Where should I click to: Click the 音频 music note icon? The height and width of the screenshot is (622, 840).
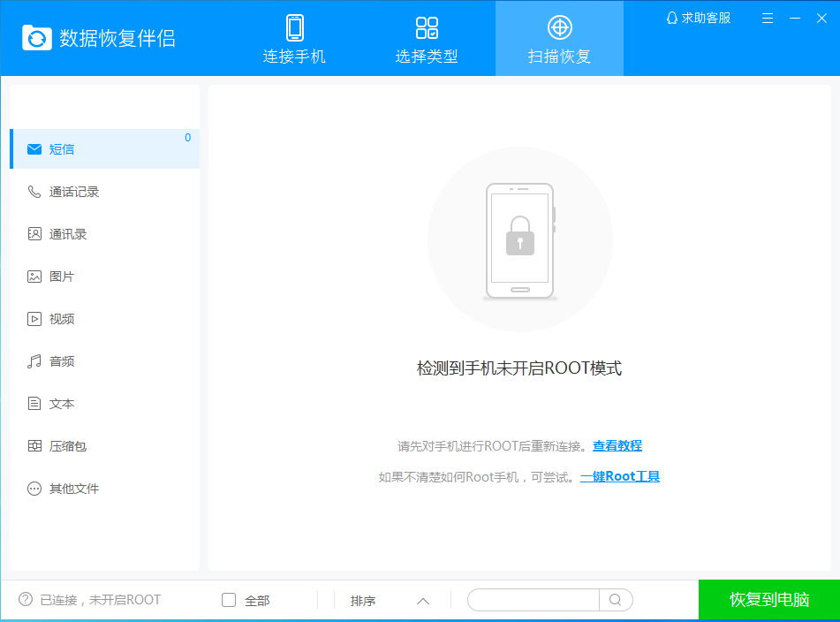34,361
